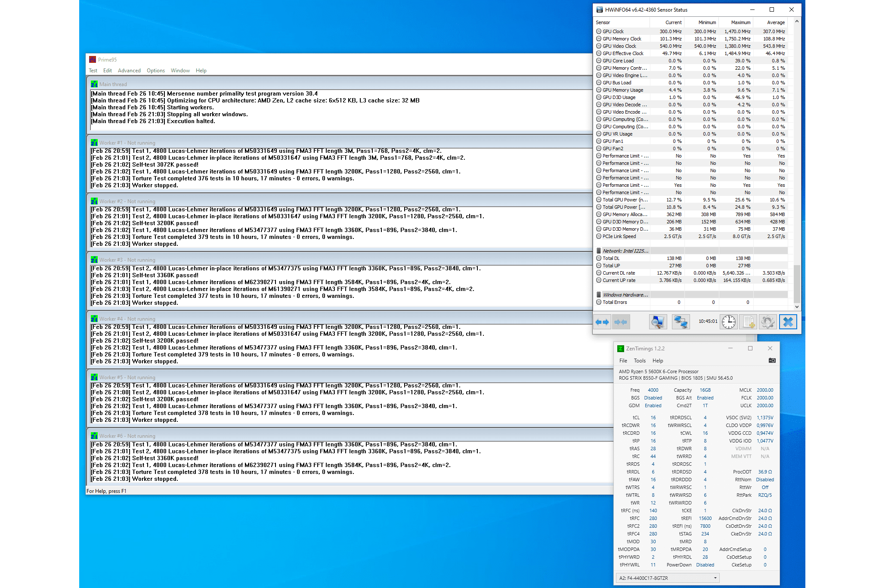885x588 pixels.
Task: Collapse the Windows Hardware Errors sensor group
Action: [625, 295]
